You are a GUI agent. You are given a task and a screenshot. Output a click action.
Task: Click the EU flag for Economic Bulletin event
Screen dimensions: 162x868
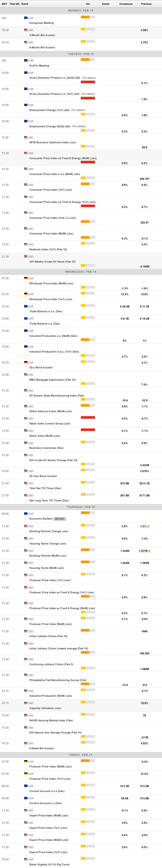26,514
